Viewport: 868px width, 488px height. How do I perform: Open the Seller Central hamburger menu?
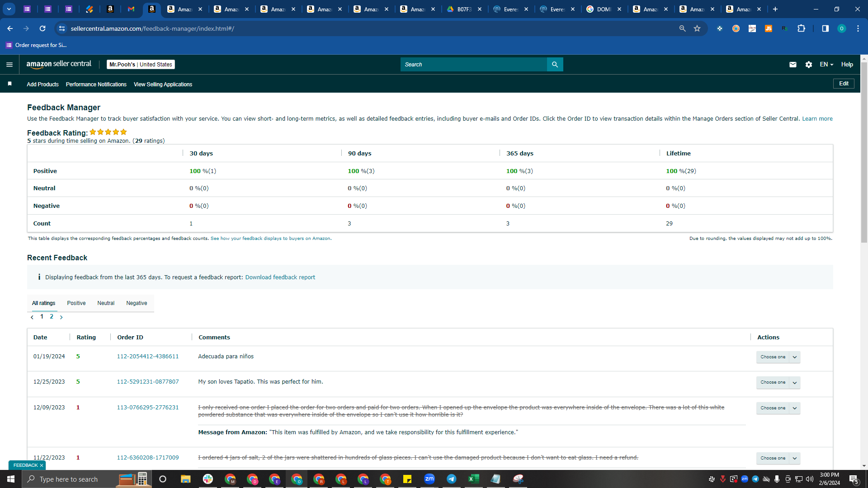coord(9,65)
